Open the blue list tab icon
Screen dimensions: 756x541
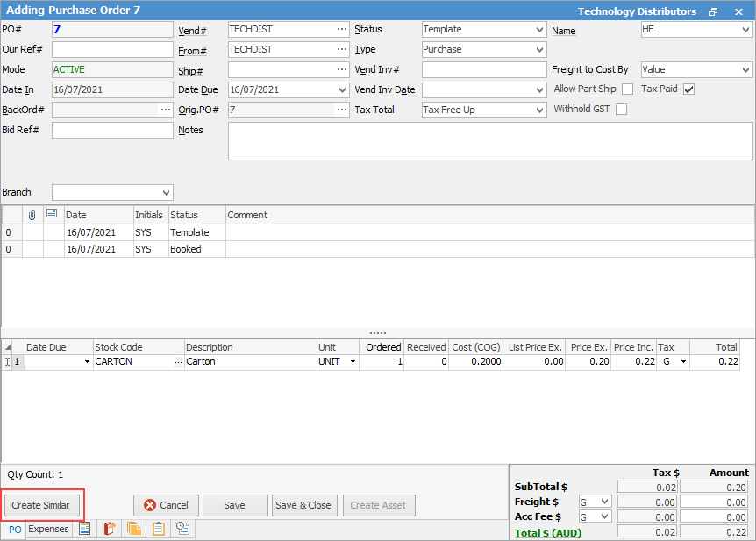pos(85,529)
